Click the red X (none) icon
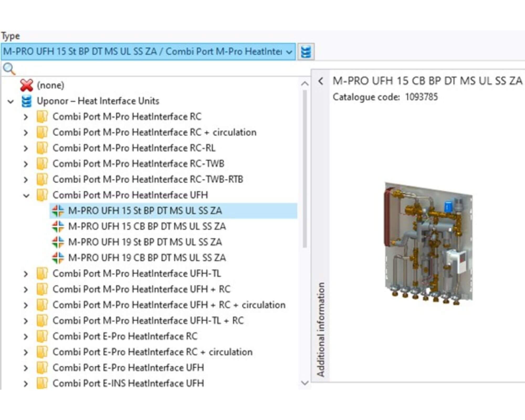This screenshot has height=420, width=525. coord(27,85)
